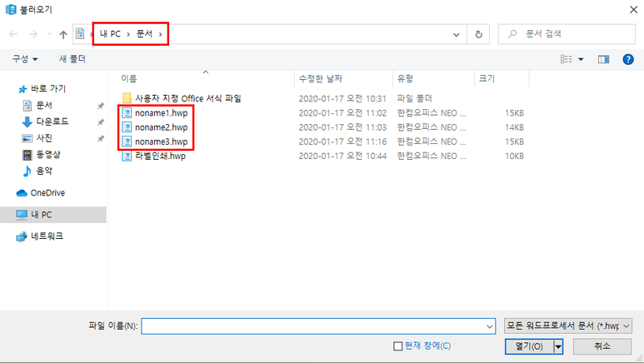The image size is (644, 363).
Task: Click the pin icon beside 다운로드
Action: 101,122
